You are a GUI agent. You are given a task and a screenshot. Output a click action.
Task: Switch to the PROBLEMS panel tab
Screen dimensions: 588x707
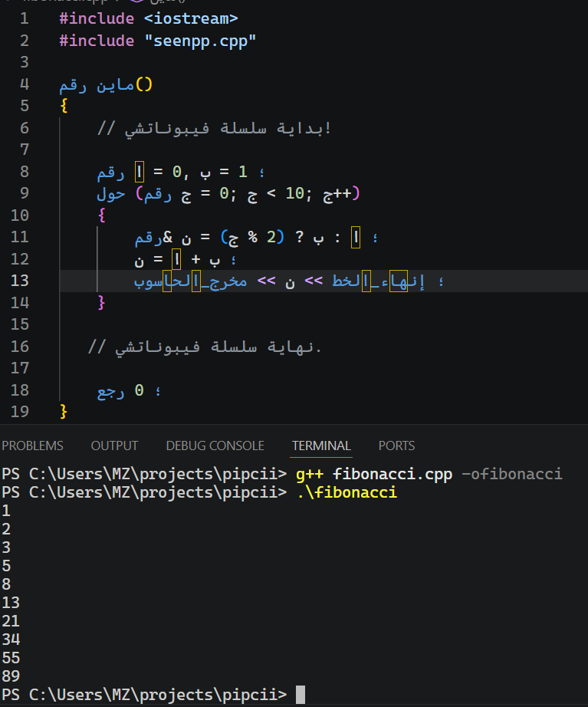(x=32, y=446)
